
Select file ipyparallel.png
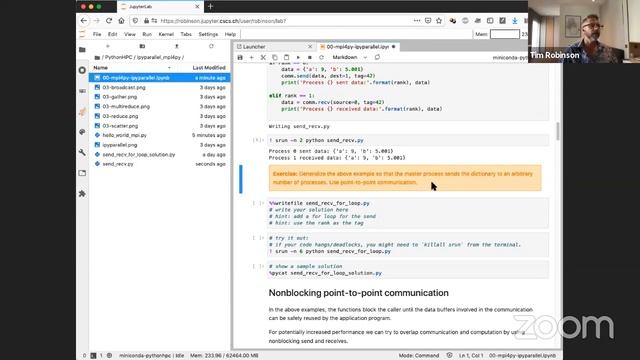tap(160, 145)
